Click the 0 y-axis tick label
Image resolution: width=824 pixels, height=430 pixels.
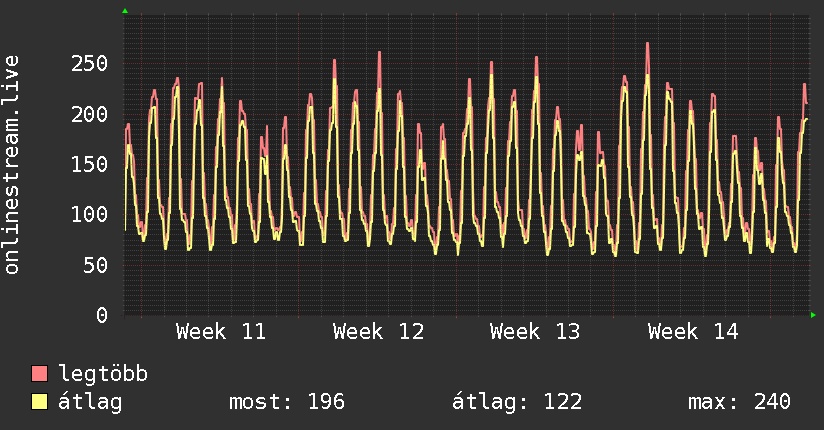point(102,315)
